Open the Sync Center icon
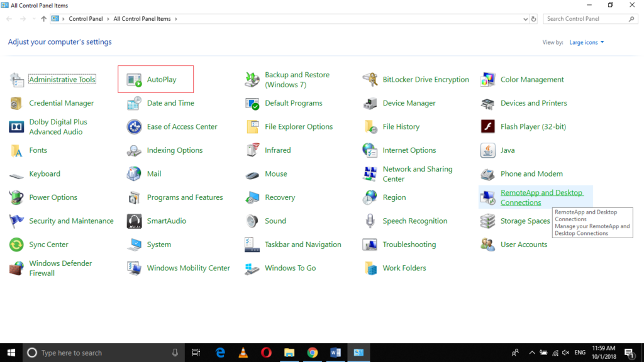 click(16, 244)
